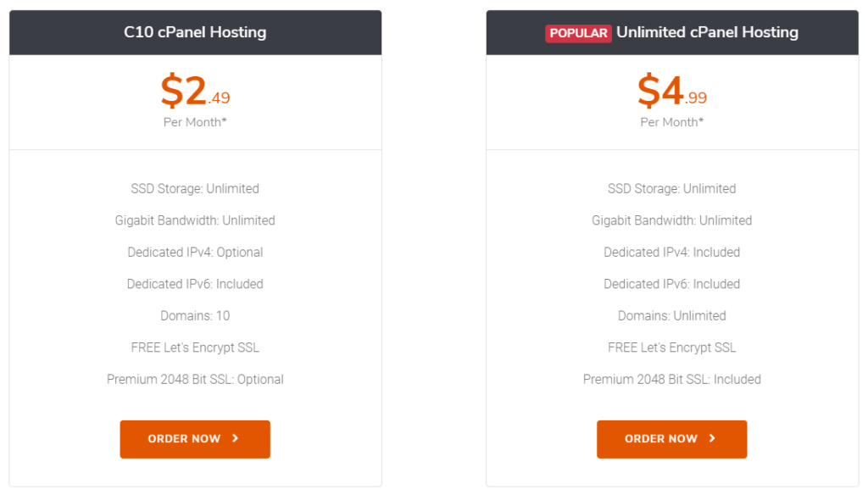Click the arrow icon on C10 order button

tap(236, 438)
